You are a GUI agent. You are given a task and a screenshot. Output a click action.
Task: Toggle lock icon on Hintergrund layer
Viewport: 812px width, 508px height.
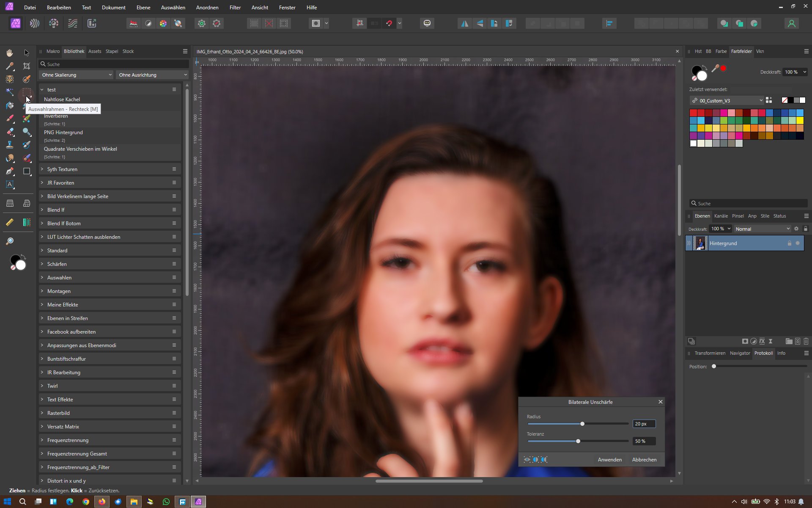point(789,243)
